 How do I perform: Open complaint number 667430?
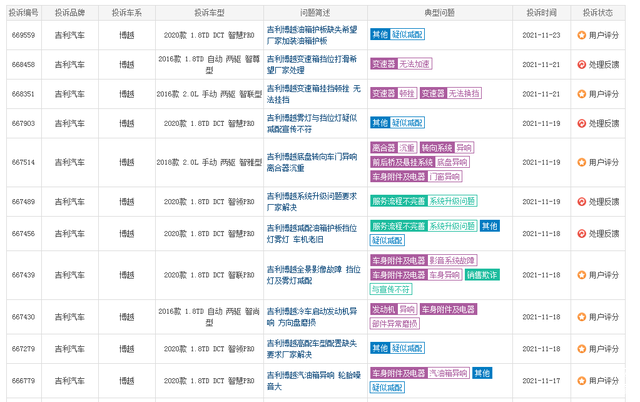(x=23, y=317)
